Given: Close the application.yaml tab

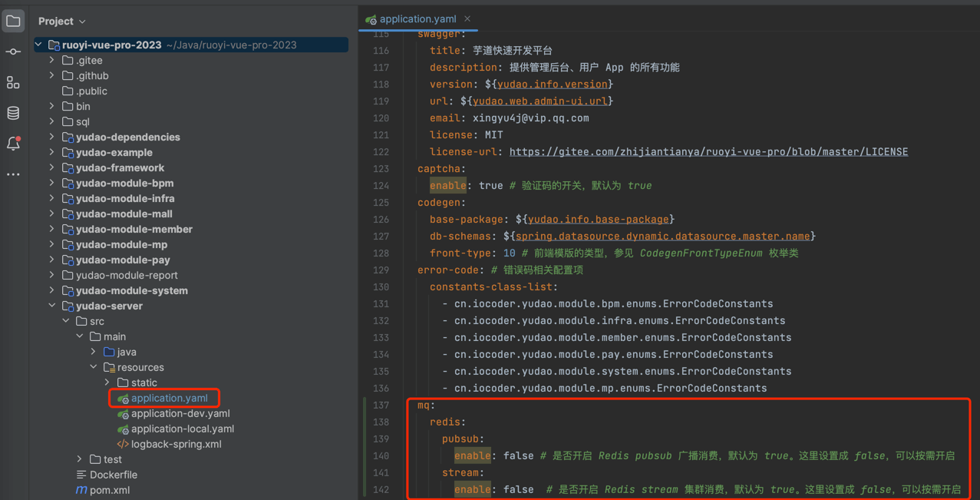Looking at the screenshot, I should tap(467, 19).
